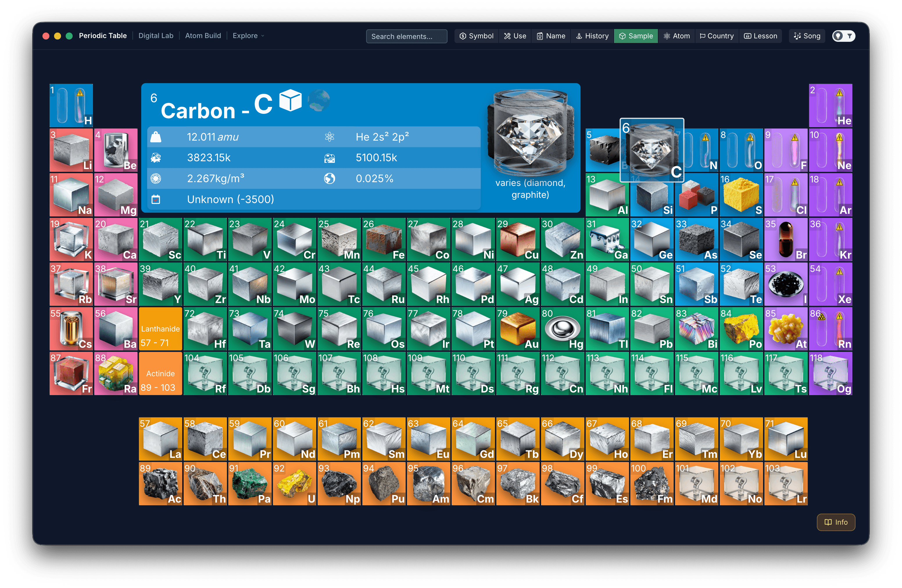
Task: Select the Radium (Ra) element tile
Action: click(x=116, y=374)
